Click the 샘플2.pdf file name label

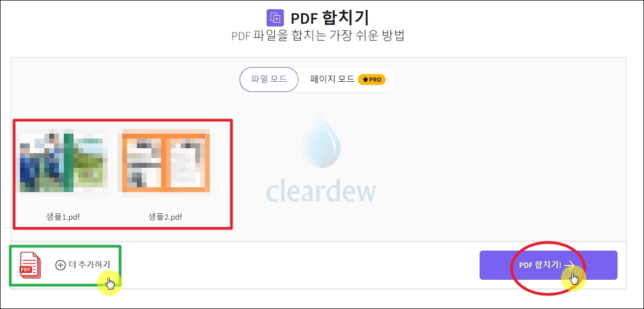[x=165, y=217]
